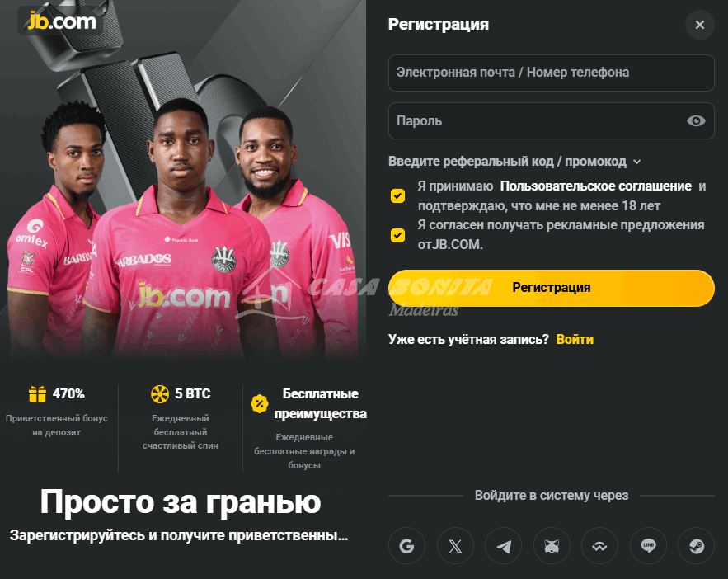
Task: Focus the email / phone number field
Action: pos(551,73)
